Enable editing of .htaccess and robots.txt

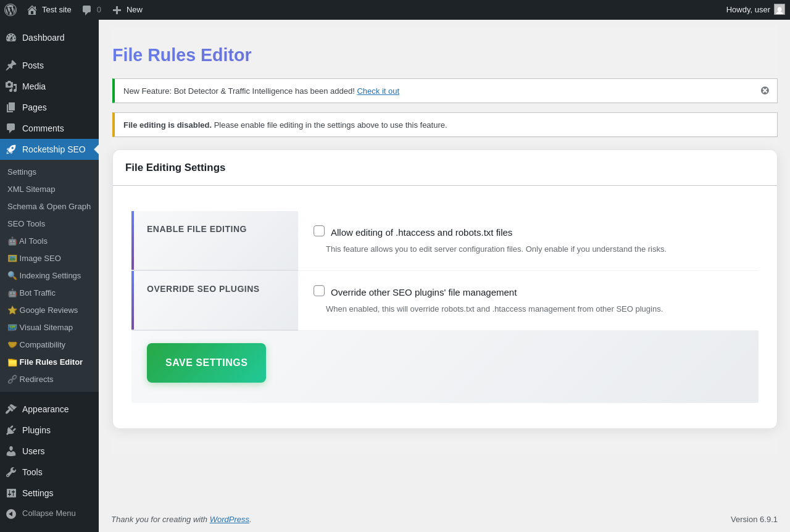pos(319,231)
